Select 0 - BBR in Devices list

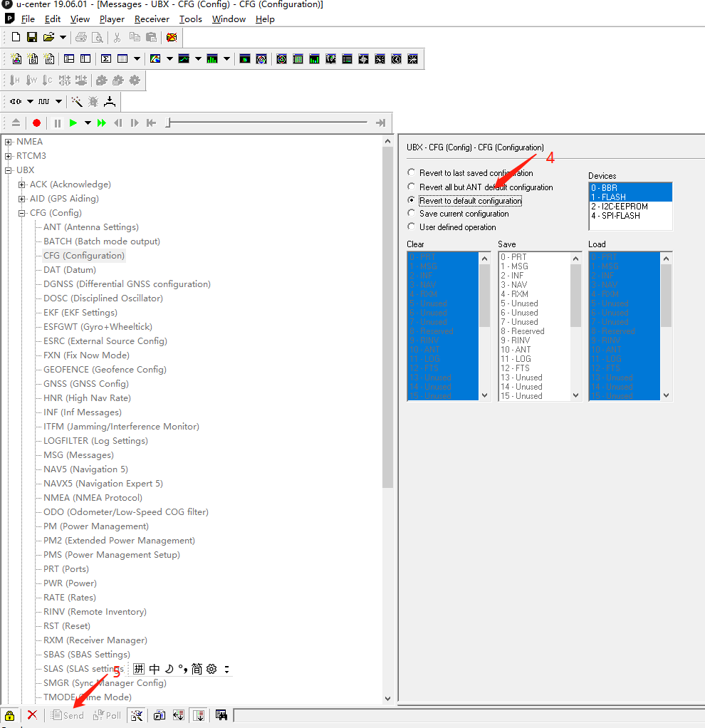tap(630, 187)
